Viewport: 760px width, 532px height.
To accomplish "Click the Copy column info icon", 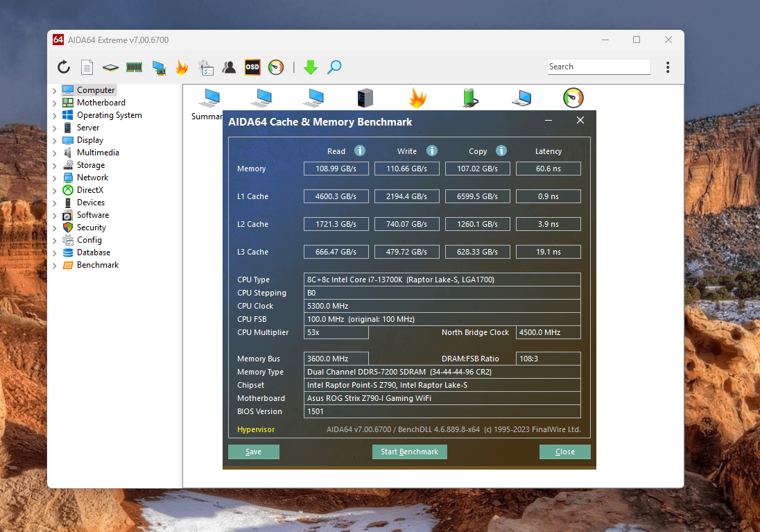I will (x=501, y=151).
